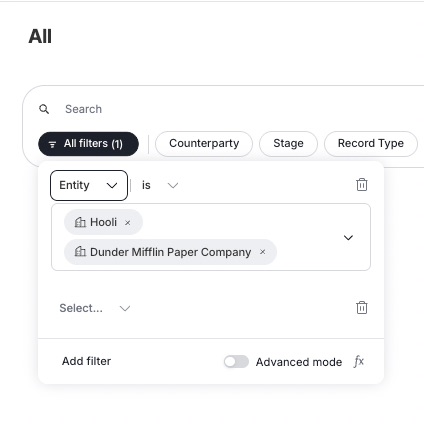Open the Select... field dropdown

click(x=95, y=308)
